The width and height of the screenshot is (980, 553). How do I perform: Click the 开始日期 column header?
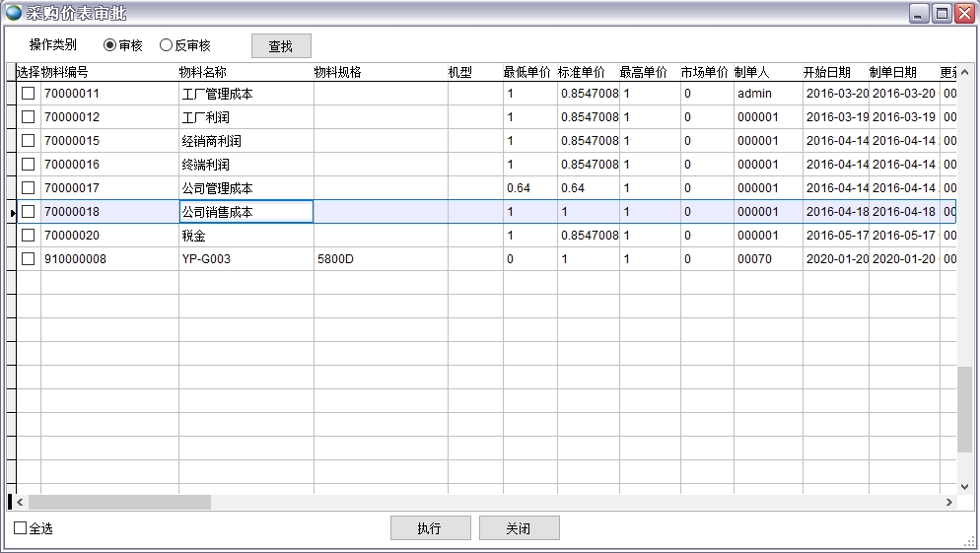coord(826,73)
